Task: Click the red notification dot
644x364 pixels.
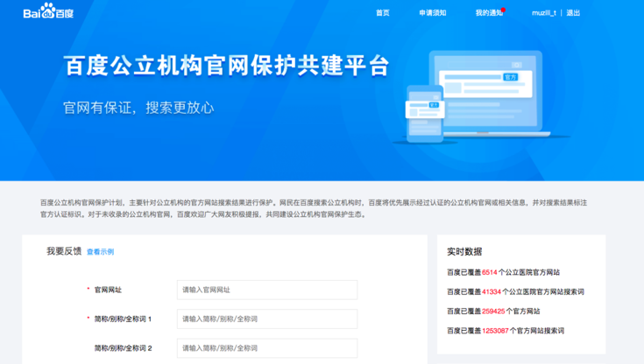Action: tap(503, 10)
